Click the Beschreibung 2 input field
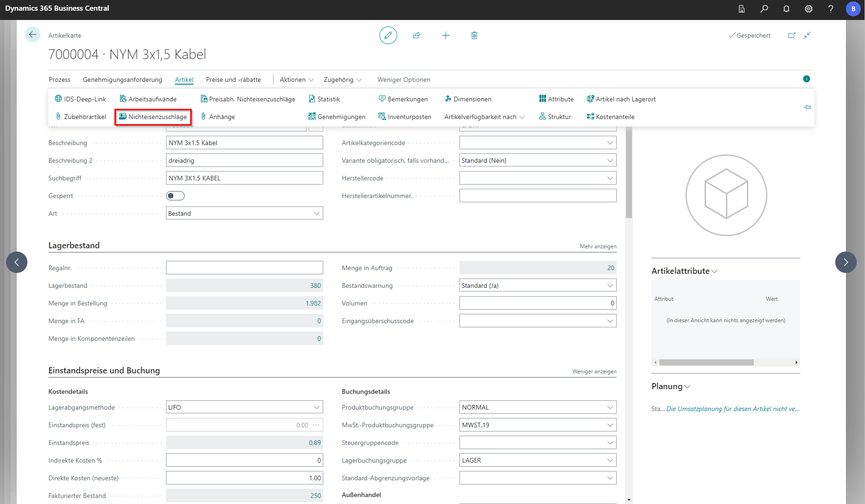The height and width of the screenshot is (504, 865). pos(244,160)
